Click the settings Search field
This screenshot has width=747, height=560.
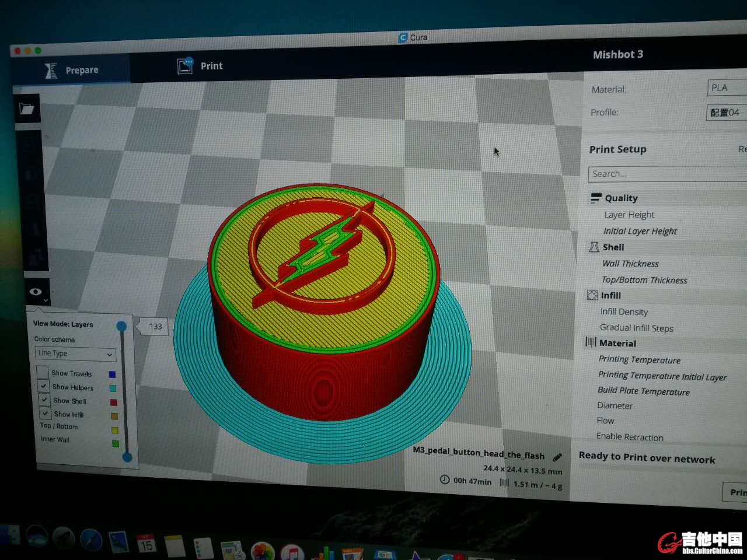pos(667,174)
